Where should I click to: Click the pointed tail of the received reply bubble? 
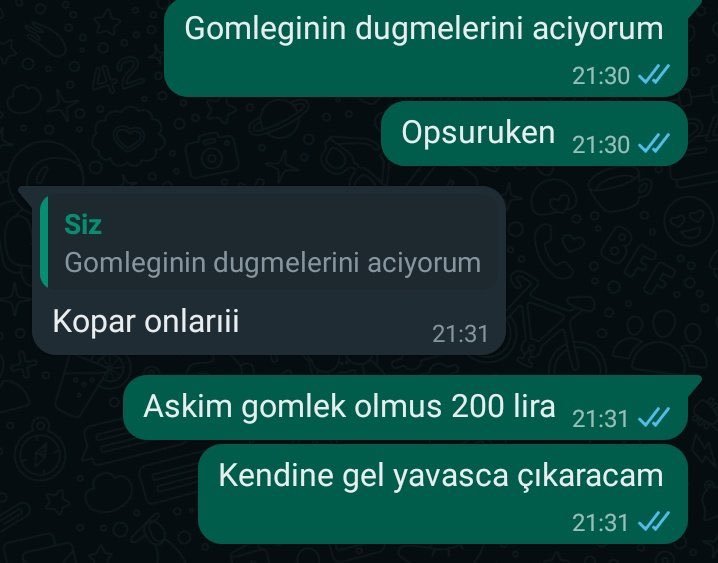(x=26, y=192)
